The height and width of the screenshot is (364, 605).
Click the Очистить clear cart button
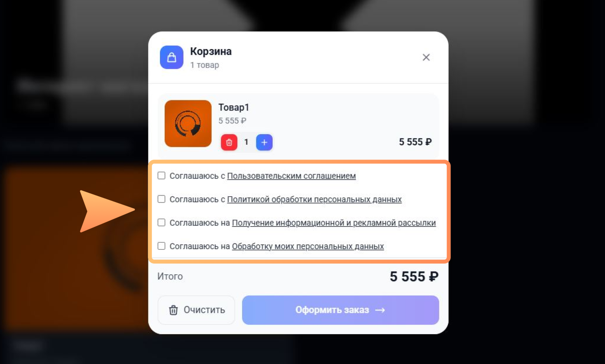click(x=196, y=310)
